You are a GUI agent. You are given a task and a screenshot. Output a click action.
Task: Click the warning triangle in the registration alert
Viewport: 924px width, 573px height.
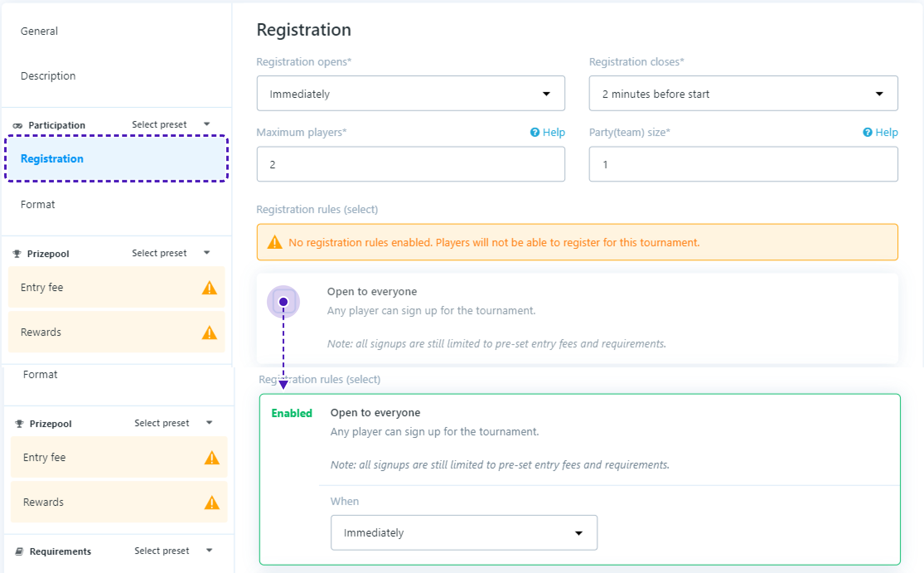[x=275, y=243]
